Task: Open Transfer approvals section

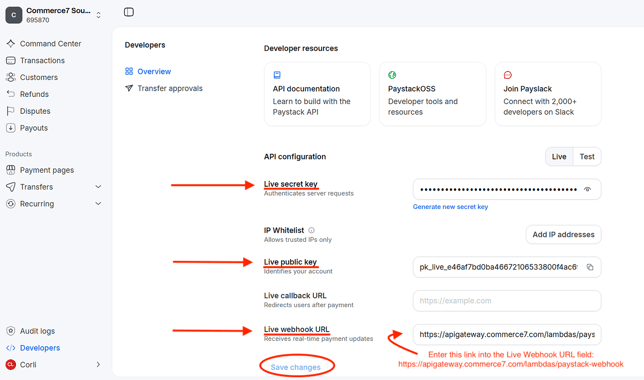Action: coord(170,88)
